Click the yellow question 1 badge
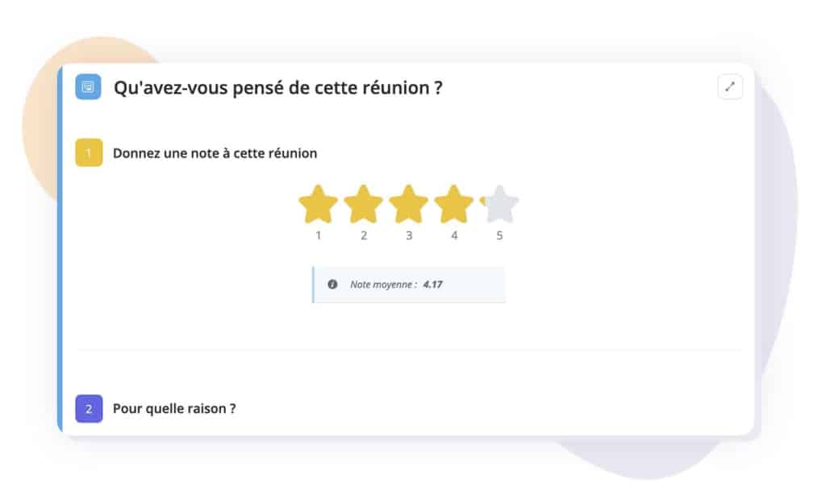The width and height of the screenshot is (826, 504). click(x=89, y=152)
